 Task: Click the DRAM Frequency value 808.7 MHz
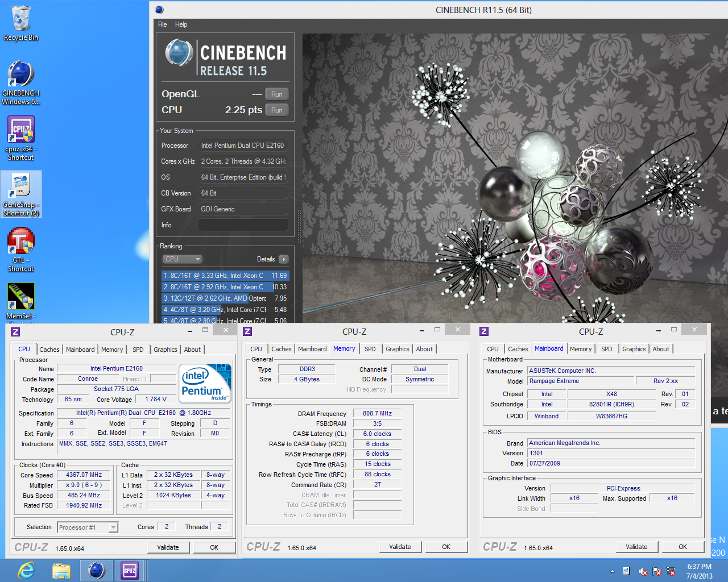coord(378,414)
